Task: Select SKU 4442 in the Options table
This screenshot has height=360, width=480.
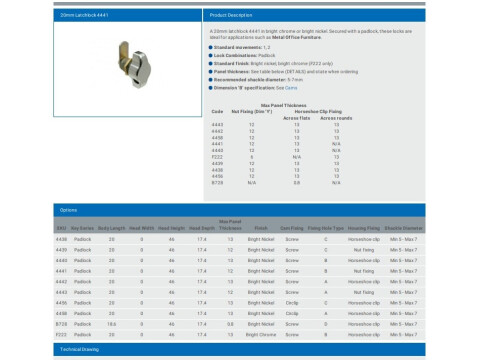Action: (61, 282)
